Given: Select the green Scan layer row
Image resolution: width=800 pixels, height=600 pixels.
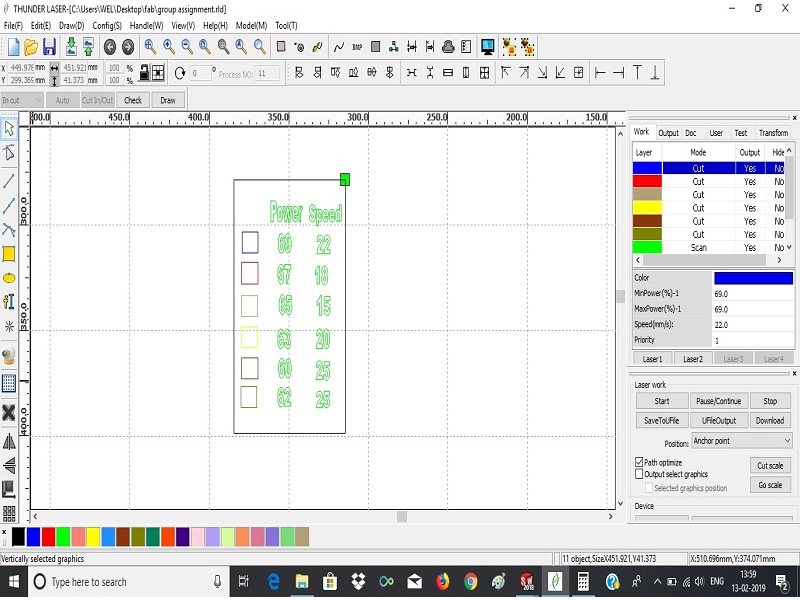Looking at the screenshot, I should 708,247.
